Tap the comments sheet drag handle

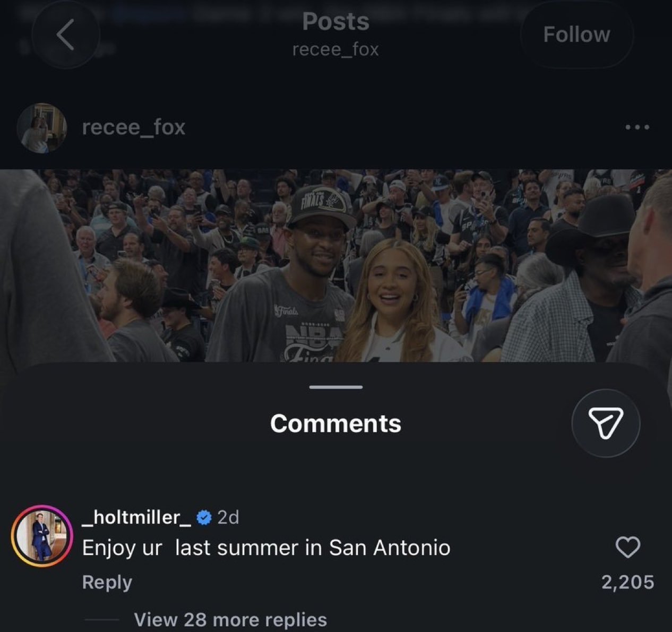(x=336, y=387)
